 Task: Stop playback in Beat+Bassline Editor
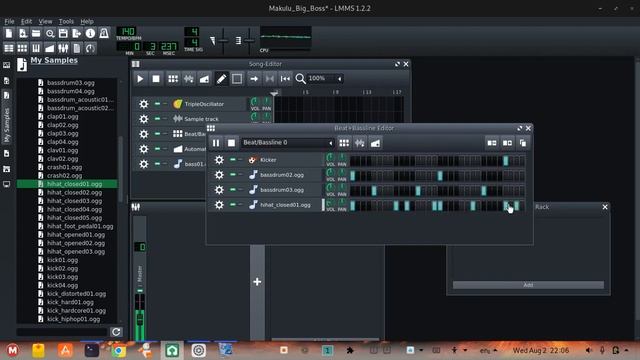coord(231,143)
